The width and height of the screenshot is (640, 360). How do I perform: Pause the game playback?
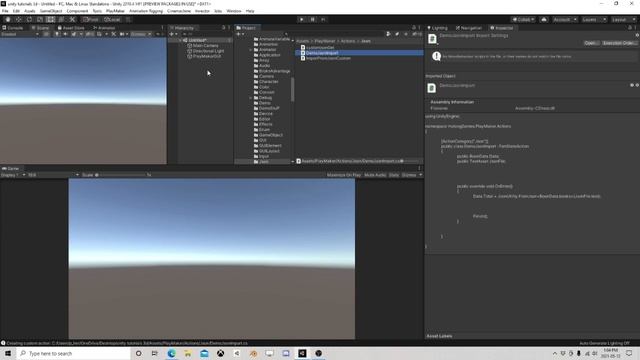313,19
